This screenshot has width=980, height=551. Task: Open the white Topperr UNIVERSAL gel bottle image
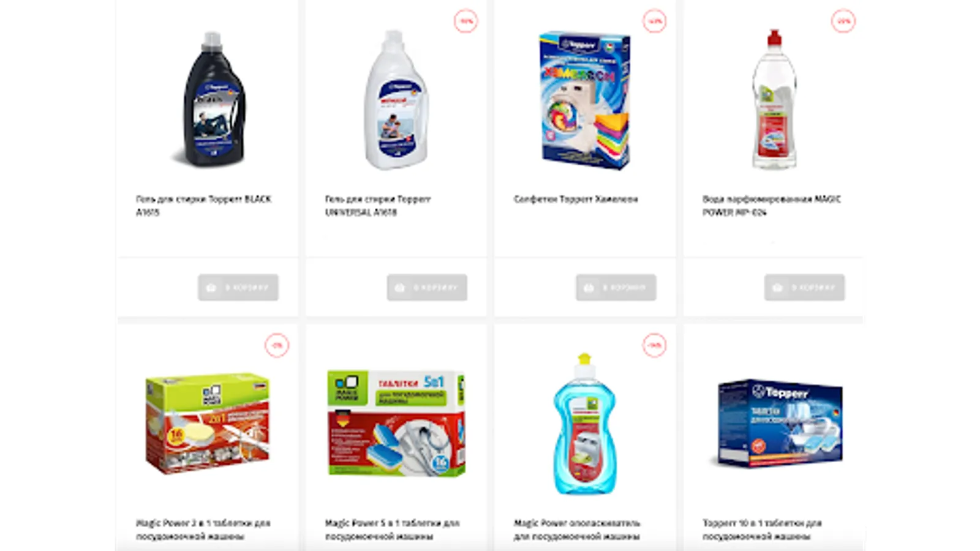(396, 99)
